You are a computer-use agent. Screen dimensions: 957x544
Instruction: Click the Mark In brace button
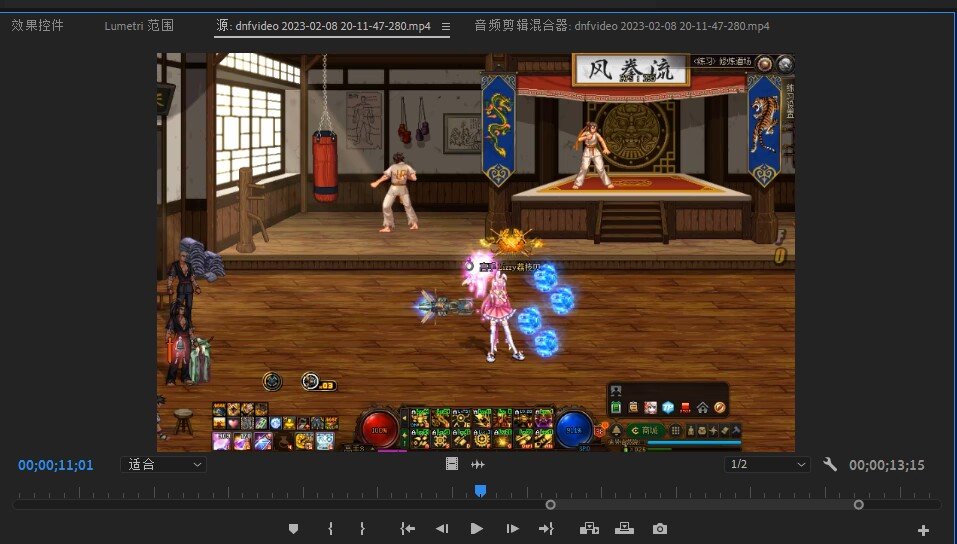pos(330,529)
